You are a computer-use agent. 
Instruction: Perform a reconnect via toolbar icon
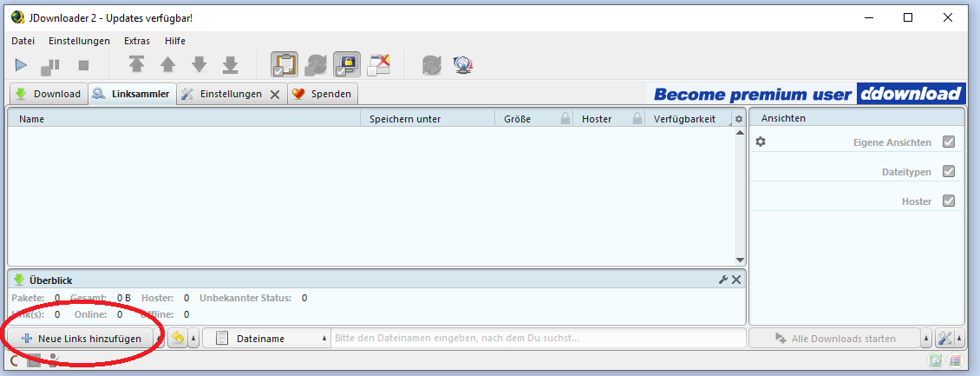[x=432, y=64]
